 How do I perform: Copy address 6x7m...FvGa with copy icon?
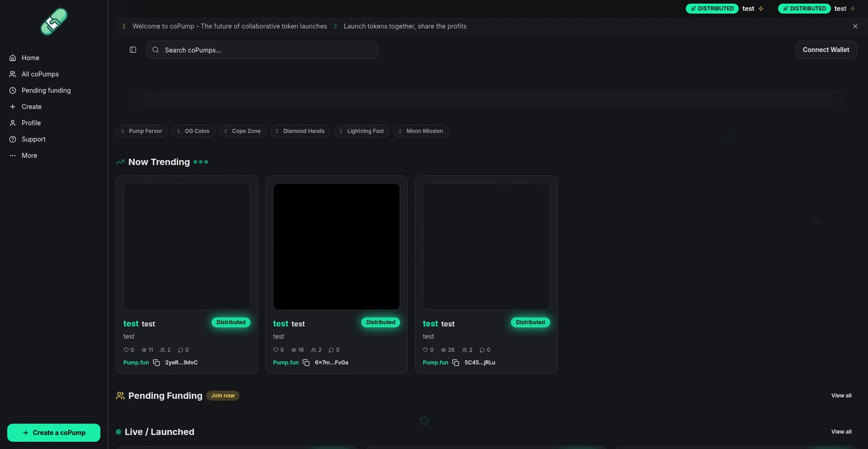pos(306,363)
